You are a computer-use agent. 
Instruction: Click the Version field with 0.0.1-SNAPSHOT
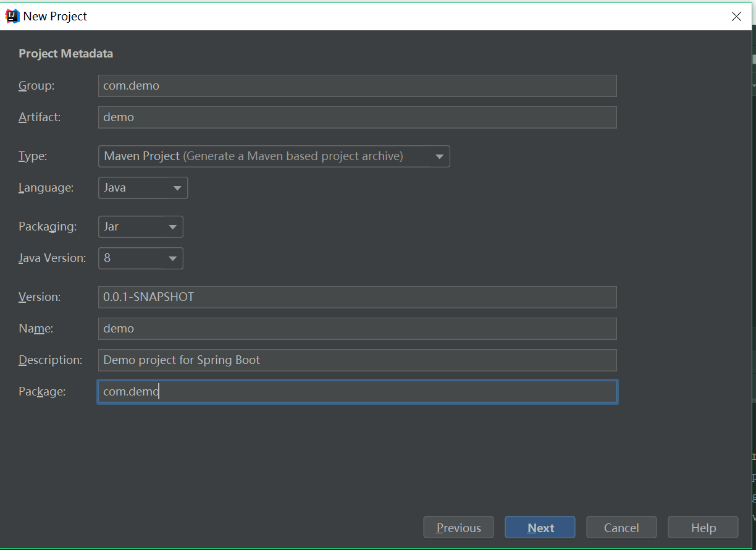coord(357,297)
